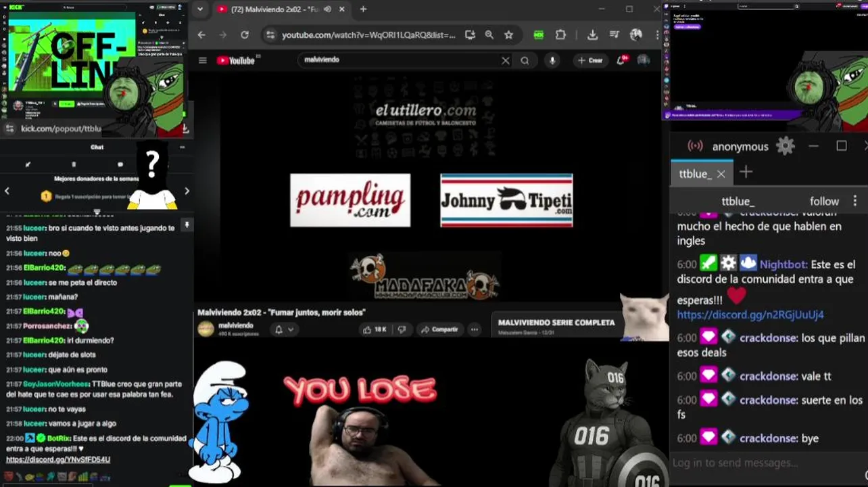Click the YouTube Crear button

tap(590, 60)
